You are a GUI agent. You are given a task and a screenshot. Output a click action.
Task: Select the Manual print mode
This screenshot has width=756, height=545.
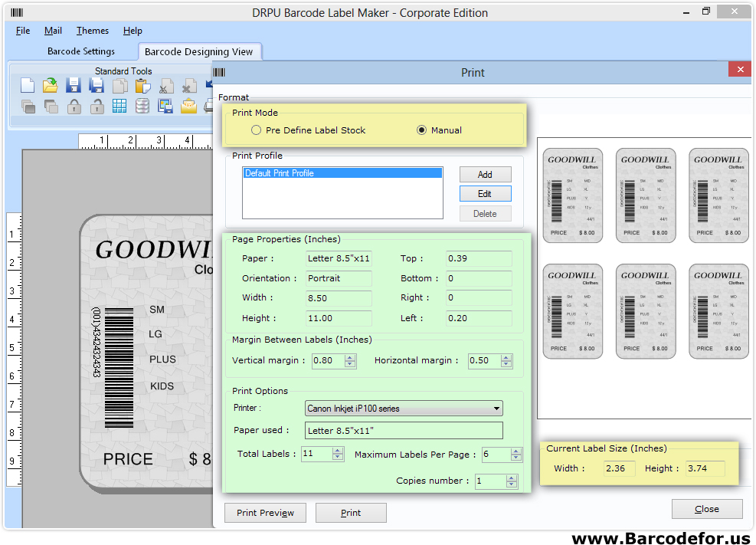[421, 130]
